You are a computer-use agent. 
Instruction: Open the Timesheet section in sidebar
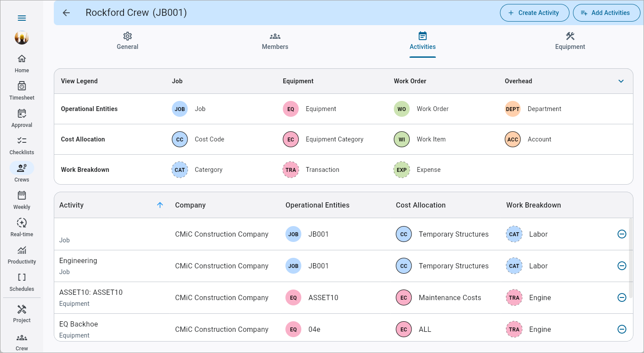pos(22,90)
